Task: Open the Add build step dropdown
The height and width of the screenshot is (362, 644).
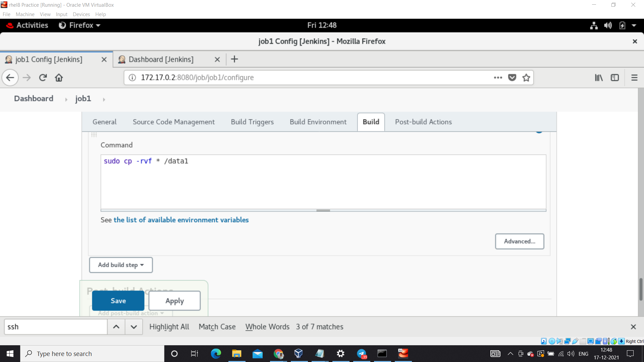Action: [x=120, y=265]
